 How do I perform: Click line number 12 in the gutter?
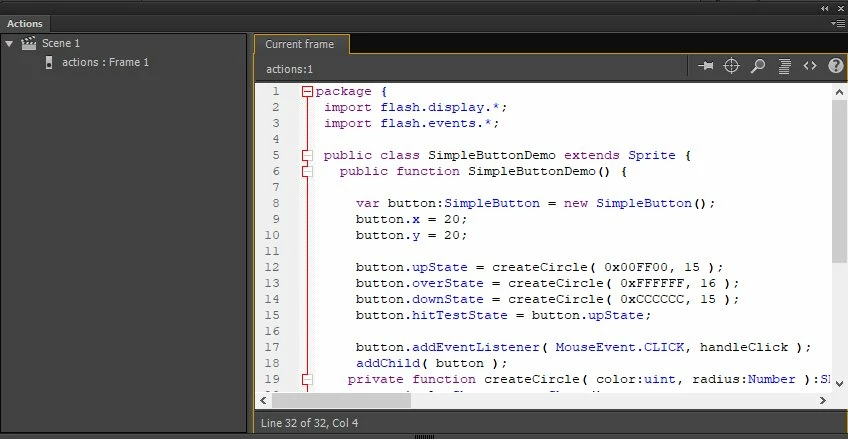[273, 268]
